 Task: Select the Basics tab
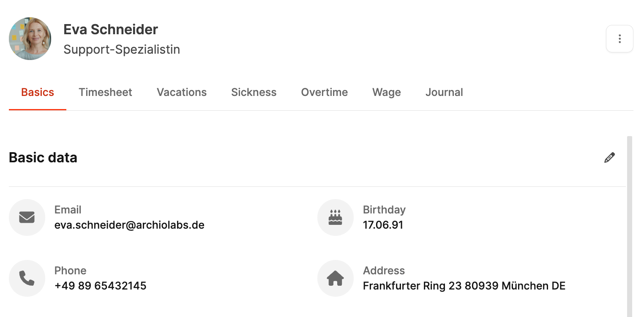[x=38, y=92]
